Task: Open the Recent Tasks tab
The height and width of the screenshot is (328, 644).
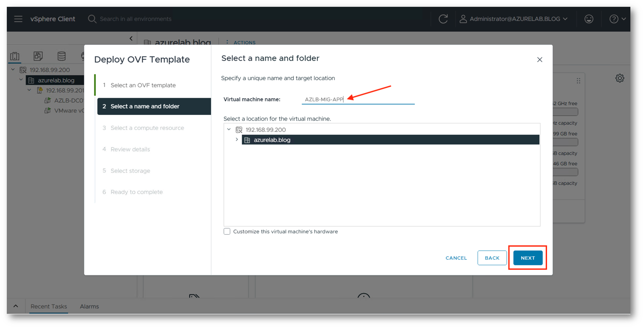Action: [x=49, y=306]
